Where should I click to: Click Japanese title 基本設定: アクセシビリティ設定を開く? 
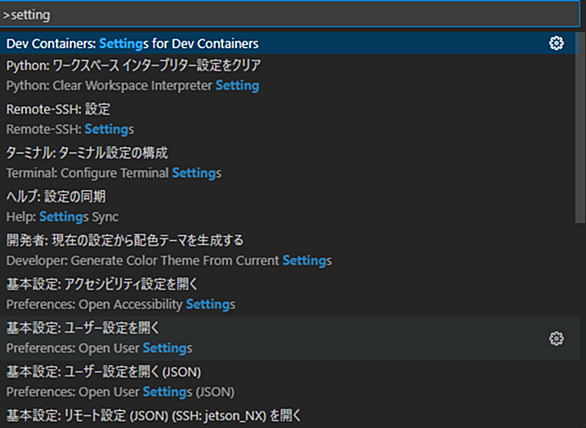(x=102, y=284)
